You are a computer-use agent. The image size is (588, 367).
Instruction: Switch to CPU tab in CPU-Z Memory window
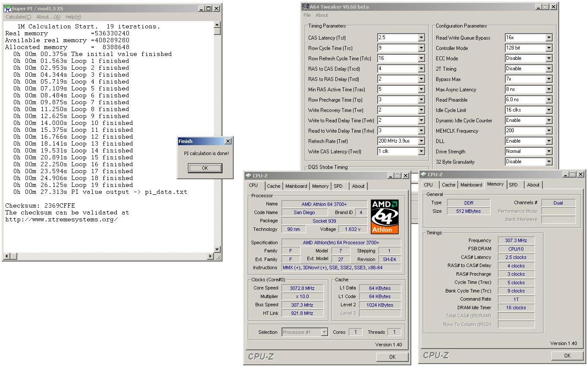tap(428, 185)
